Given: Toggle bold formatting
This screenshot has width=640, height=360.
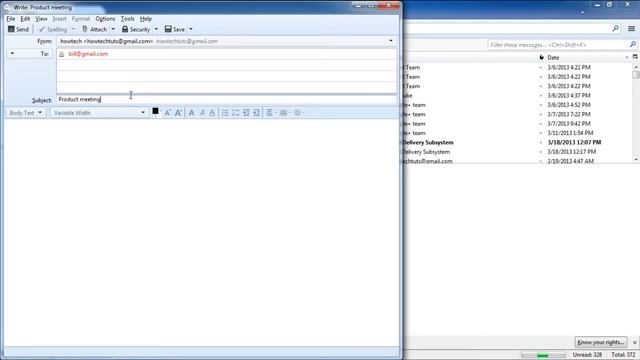Looking at the screenshot, I should [x=191, y=113].
